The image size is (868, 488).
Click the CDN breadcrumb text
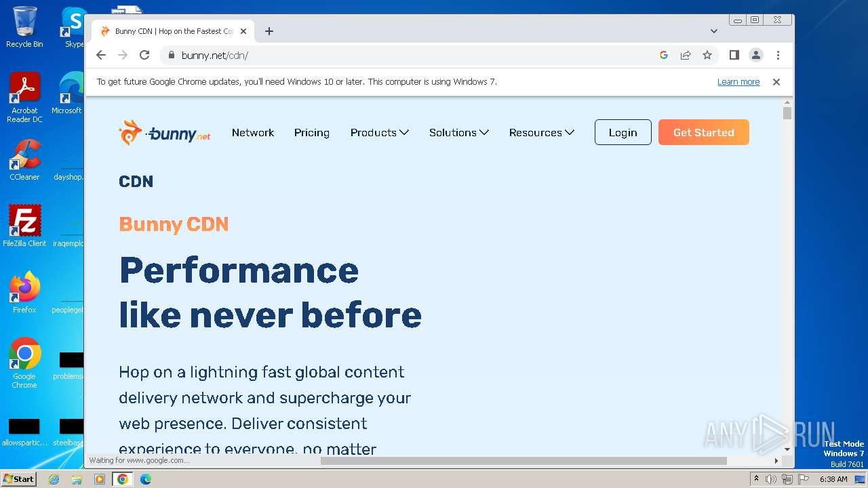coord(136,182)
